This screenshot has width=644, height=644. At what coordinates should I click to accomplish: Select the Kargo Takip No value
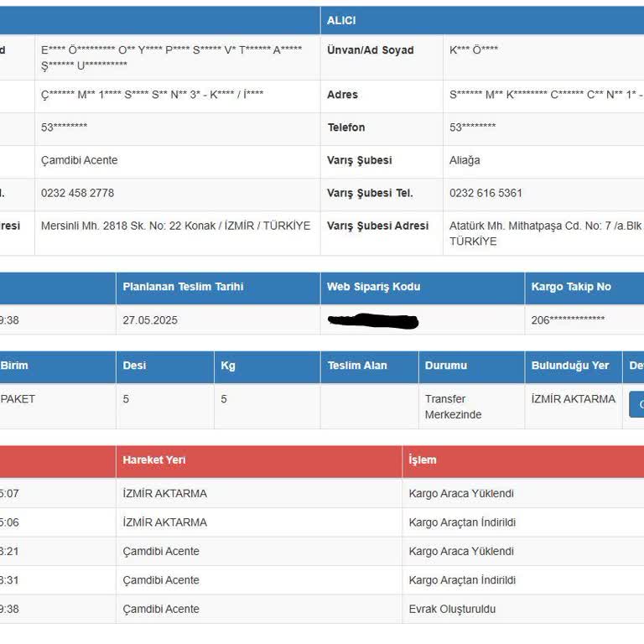point(568,320)
